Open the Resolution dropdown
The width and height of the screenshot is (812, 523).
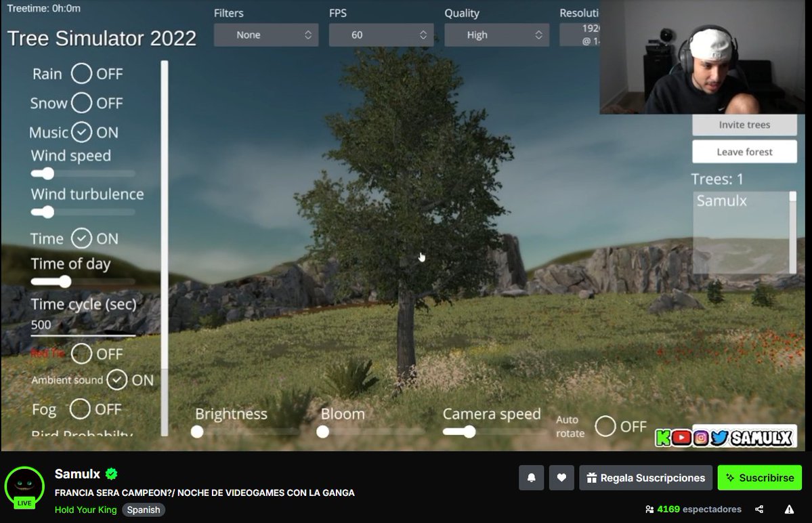tap(580, 35)
